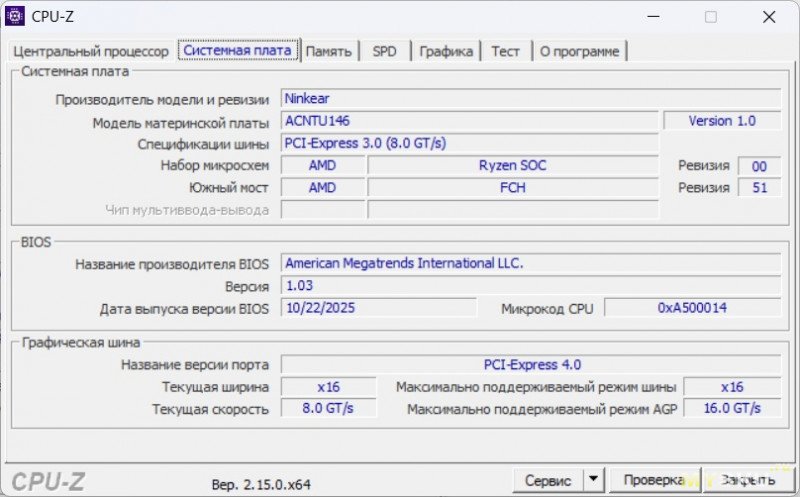
Task: Go to the SPD tab
Action: (x=384, y=51)
